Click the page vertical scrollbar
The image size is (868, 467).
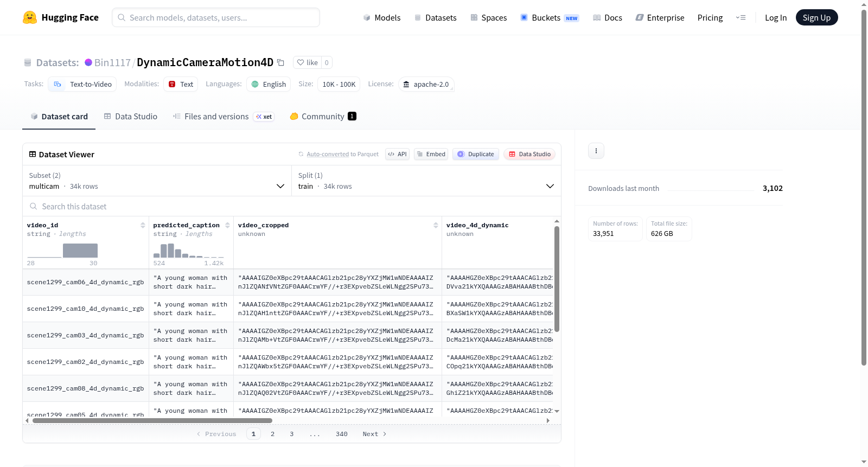click(864, 187)
